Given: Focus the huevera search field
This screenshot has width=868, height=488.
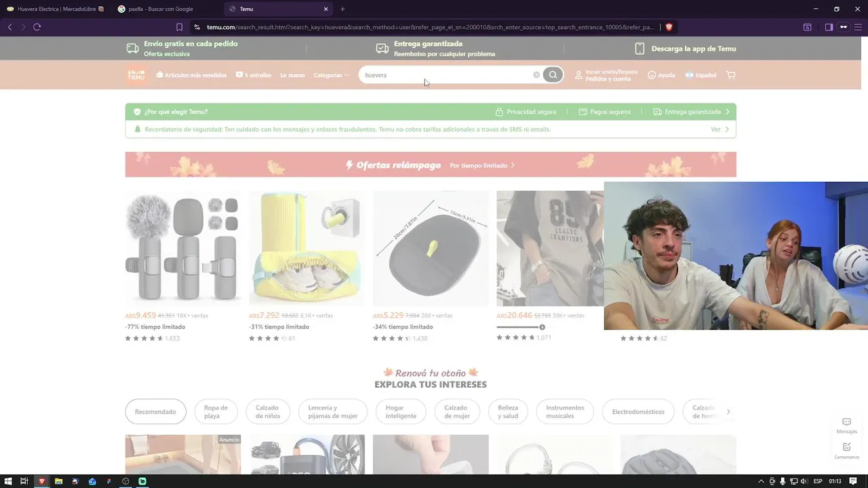Looking at the screenshot, I should 446,75.
